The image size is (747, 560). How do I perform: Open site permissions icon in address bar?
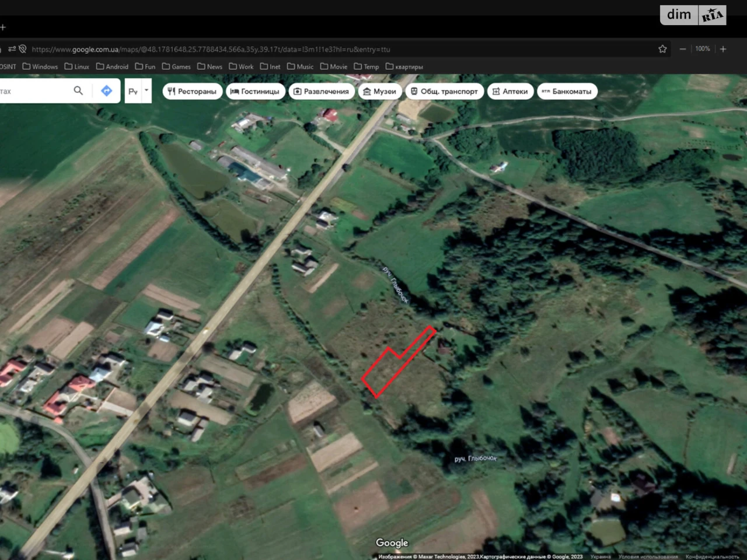12,49
